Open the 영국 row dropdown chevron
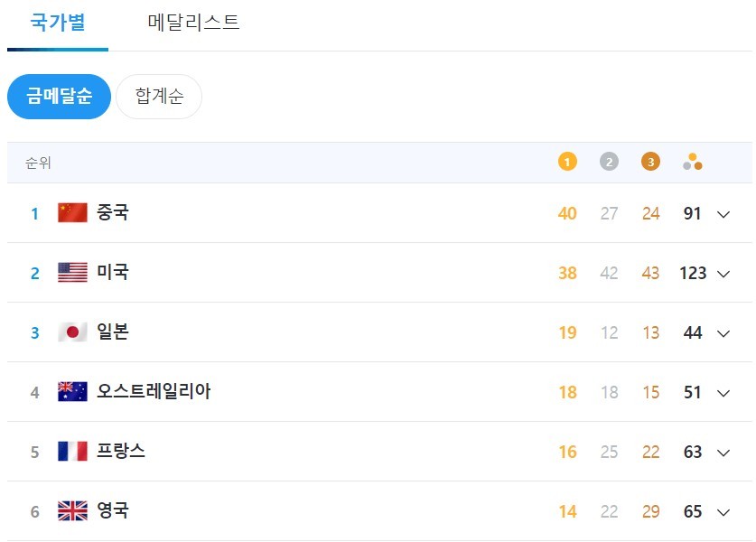This screenshot has width=756, height=542. click(x=723, y=512)
